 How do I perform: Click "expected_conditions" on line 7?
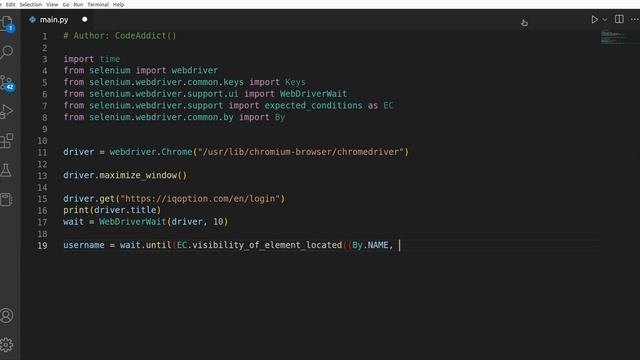coord(313,106)
